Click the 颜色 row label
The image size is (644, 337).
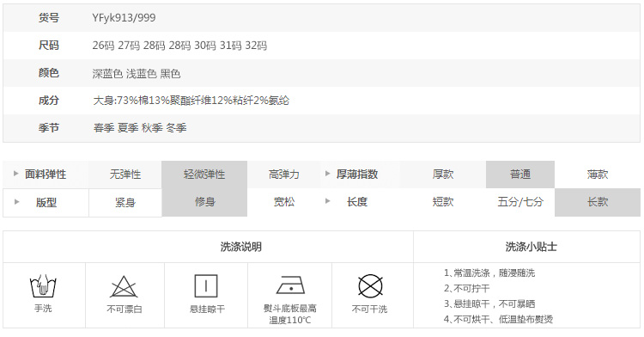pos(48,73)
